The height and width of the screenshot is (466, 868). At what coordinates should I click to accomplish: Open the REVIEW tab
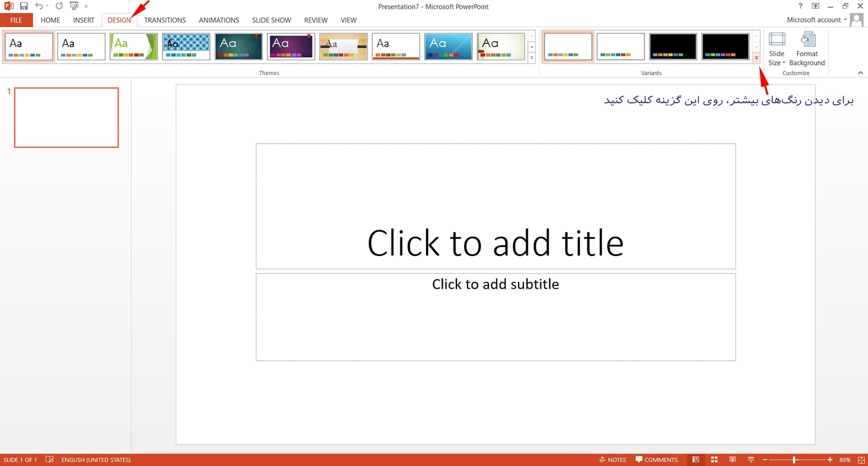tap(316, 20)
